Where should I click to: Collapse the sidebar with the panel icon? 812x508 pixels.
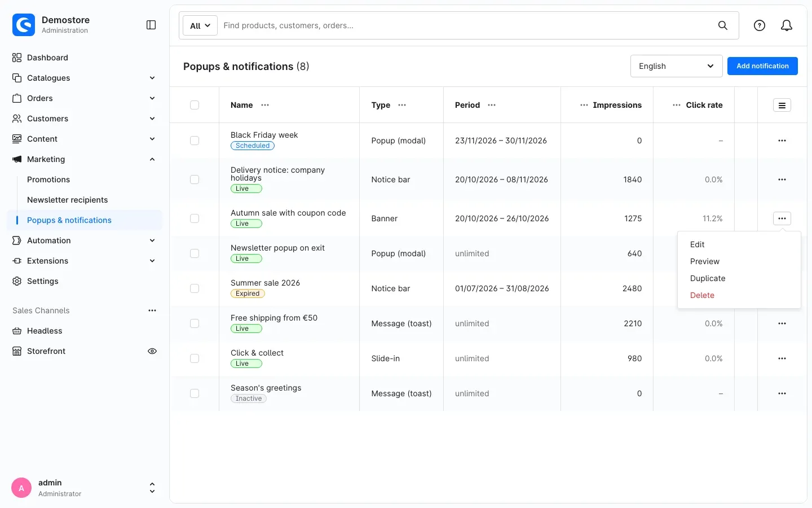click(151, 25)
